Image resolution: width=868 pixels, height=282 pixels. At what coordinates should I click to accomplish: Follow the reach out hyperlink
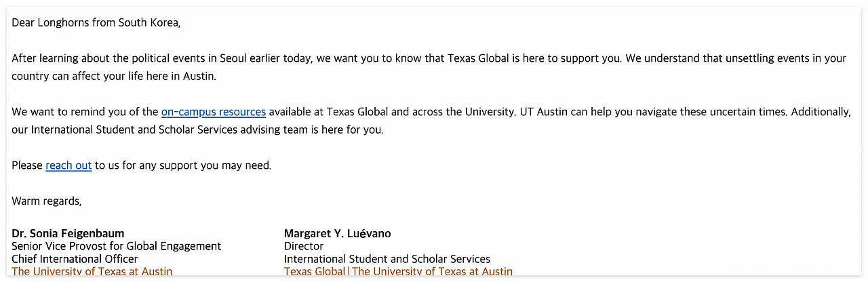(x=68, y=165)
